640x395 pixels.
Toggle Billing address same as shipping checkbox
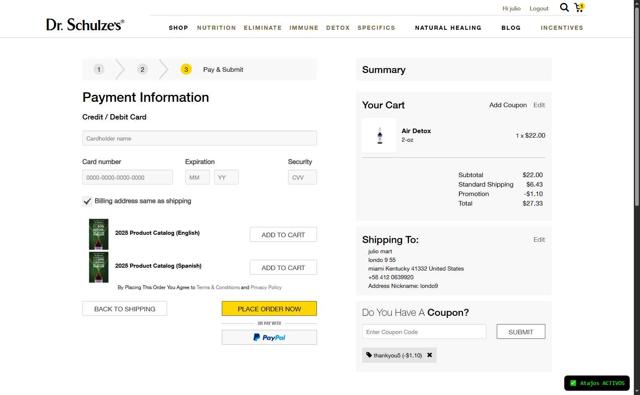pyautogui.click(x=87, y=201)
